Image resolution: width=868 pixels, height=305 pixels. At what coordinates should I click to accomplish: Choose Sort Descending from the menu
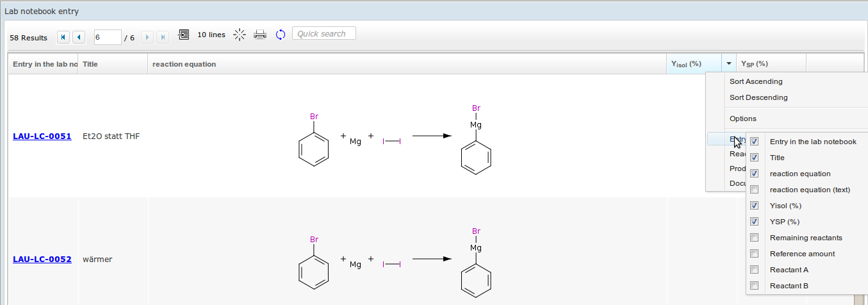758,97
